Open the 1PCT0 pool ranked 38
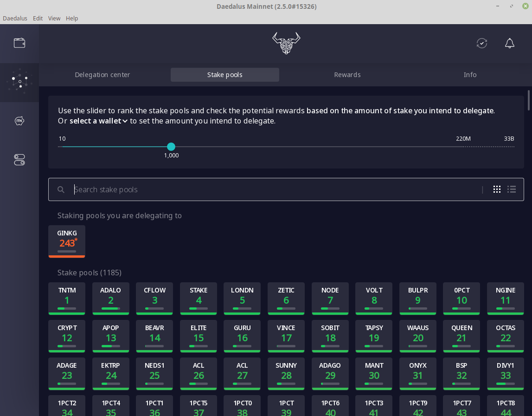The image size is (532, 416). pos(242,406)
